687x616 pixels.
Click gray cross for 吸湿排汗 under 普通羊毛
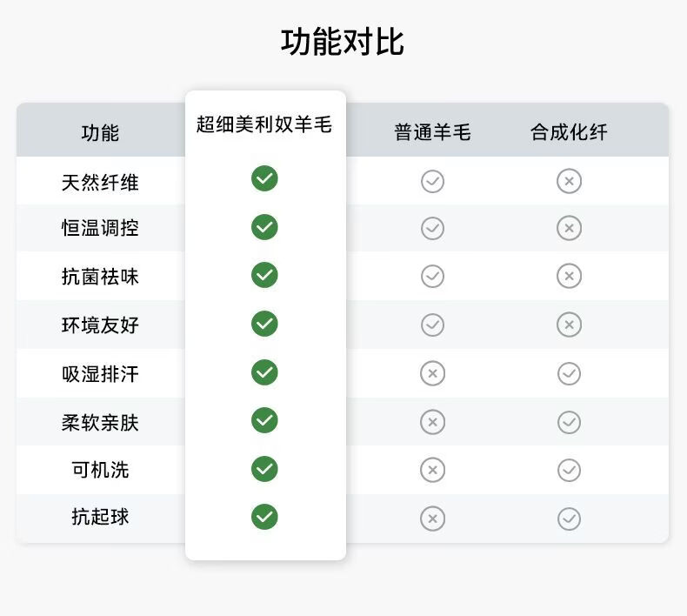(432, 373)
